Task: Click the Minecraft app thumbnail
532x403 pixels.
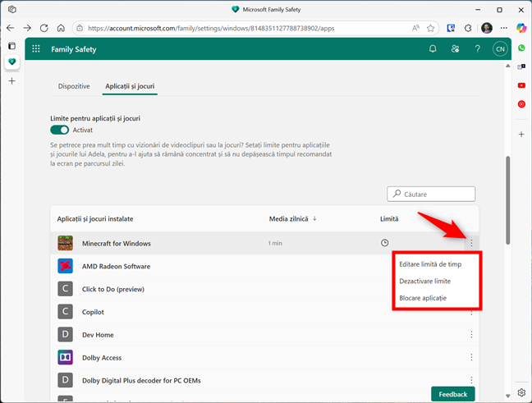Action: pos(65,243)
